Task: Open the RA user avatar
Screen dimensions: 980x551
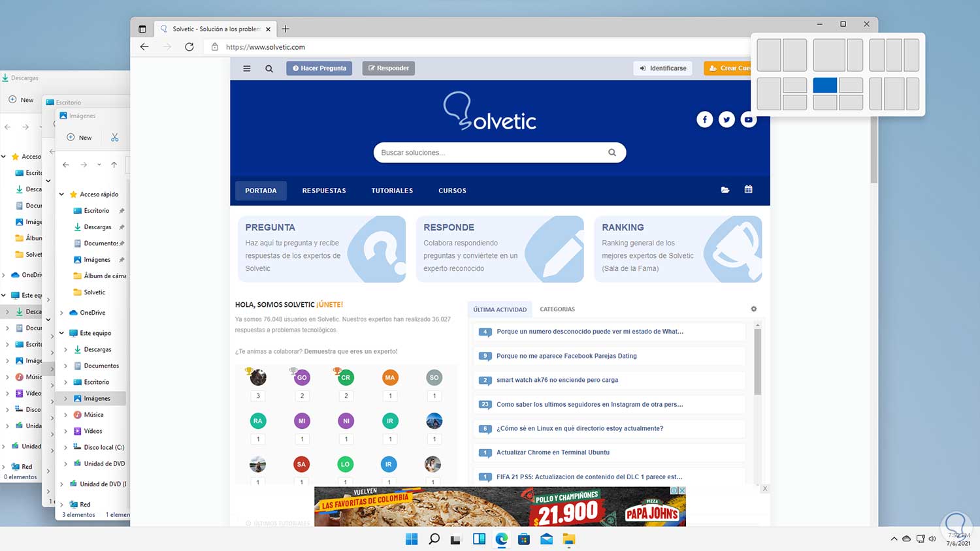Action: click(258, 421)
